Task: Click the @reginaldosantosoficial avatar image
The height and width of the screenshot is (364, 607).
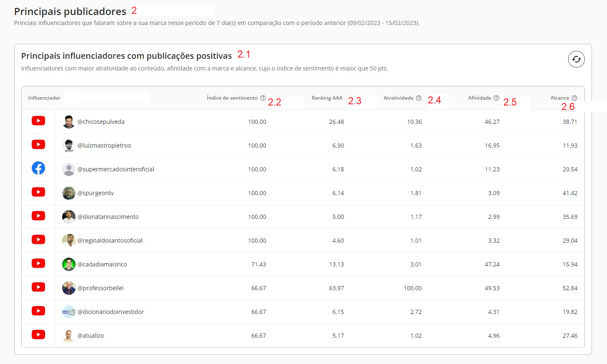Action: point(69,241)
